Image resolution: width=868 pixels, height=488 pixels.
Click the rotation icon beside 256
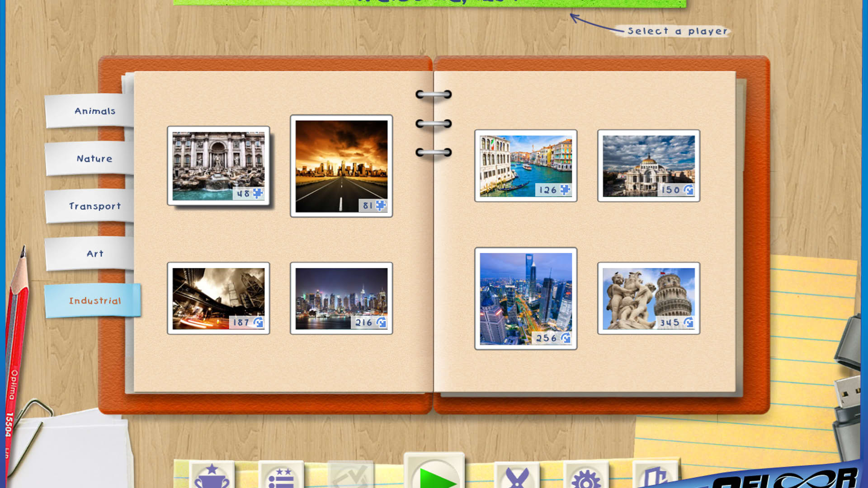click(x=565, y=338)
